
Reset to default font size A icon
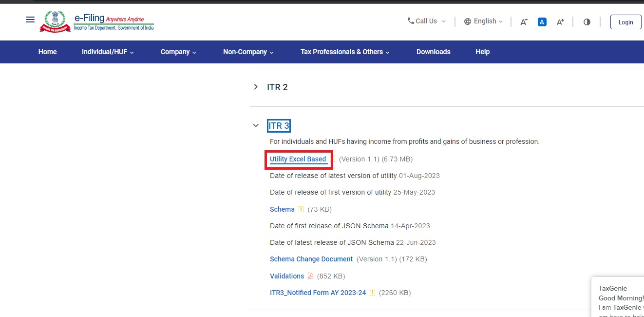click(x=542, y=22)
